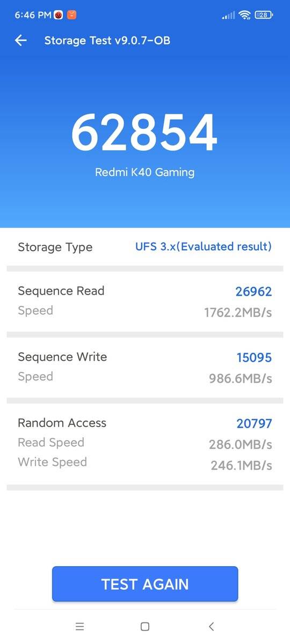Tap the Redmi K40 Gaming device name
This screenshot has height=644, width=290.
click(x=144, y=172)
